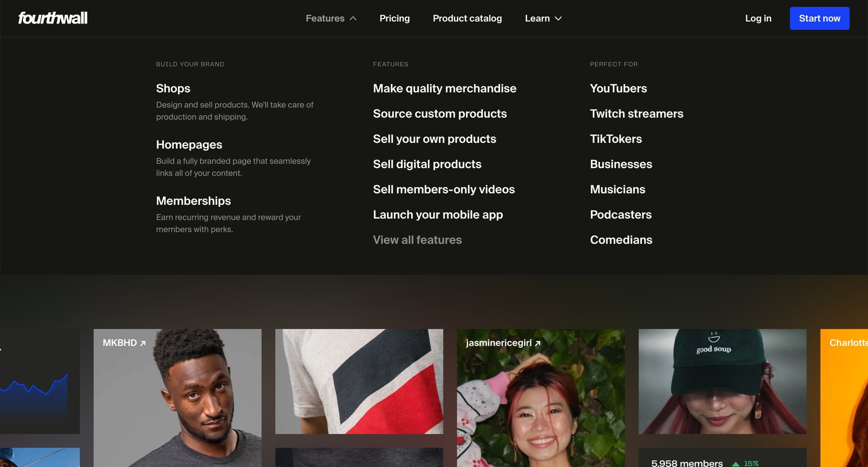Click the good soup hat image
This screenshot has width=868, height=467.
[722, 381]
